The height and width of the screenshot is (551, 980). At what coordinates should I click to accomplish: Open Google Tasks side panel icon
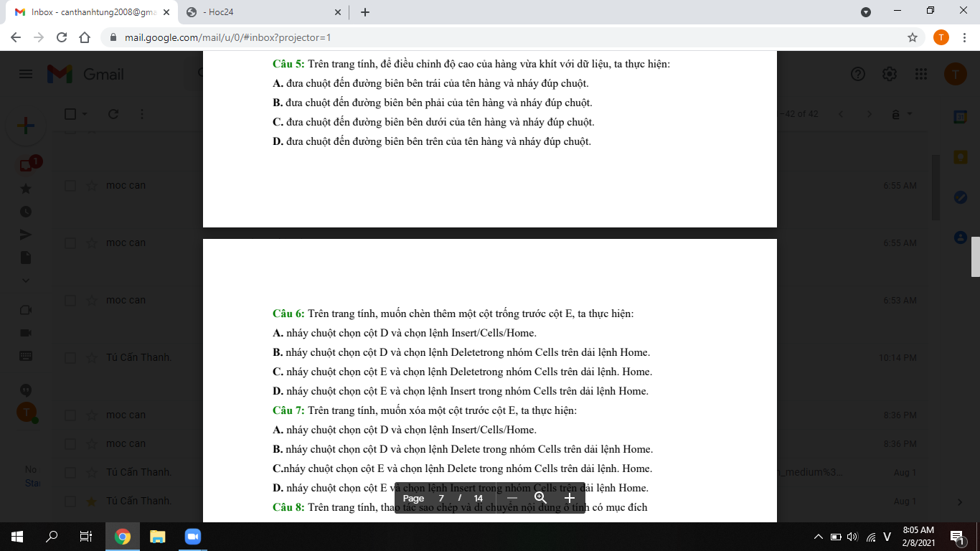(960, 197)
